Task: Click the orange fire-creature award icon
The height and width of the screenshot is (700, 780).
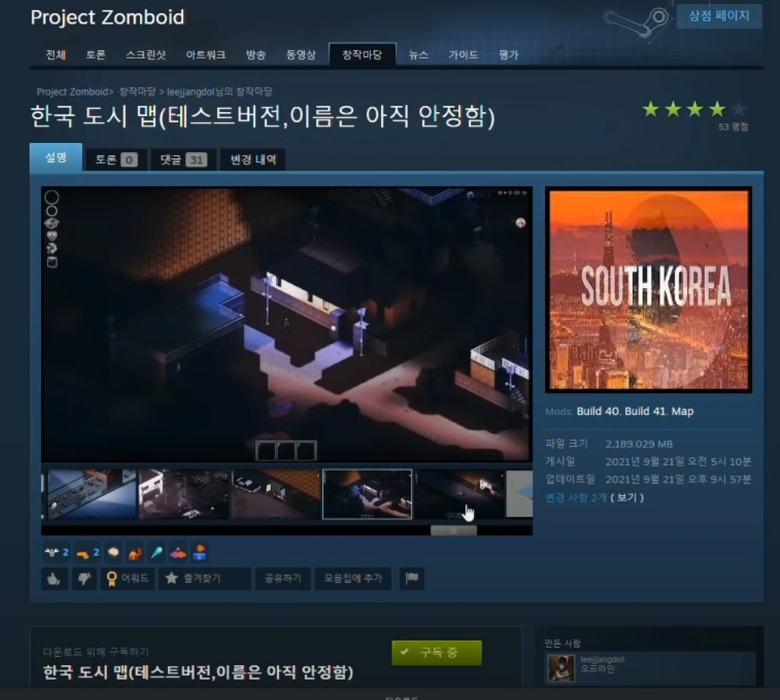Action: pos(135,552)
